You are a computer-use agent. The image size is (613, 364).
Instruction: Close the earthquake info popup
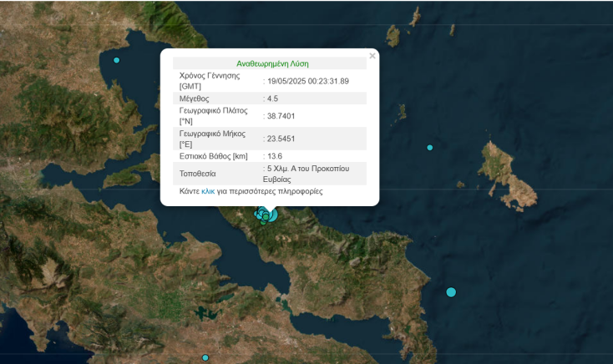372,56
